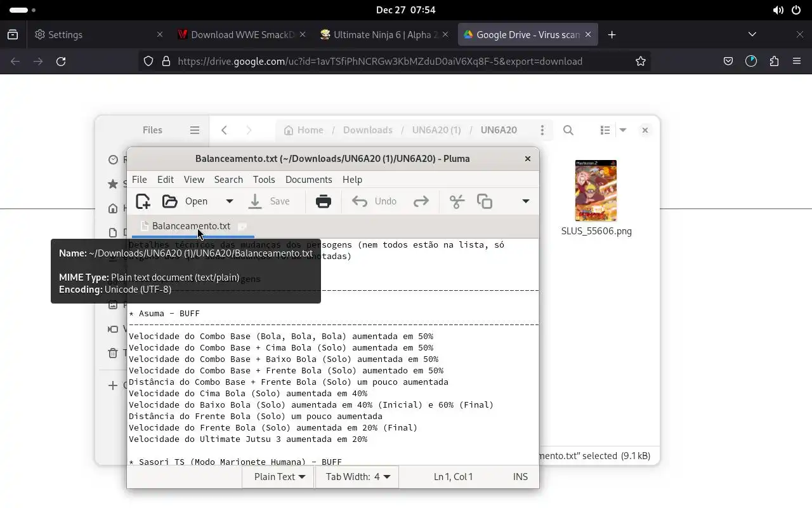Click Recent clock icon in Files sidebar
812x508 pixels.
click(113, 160)
